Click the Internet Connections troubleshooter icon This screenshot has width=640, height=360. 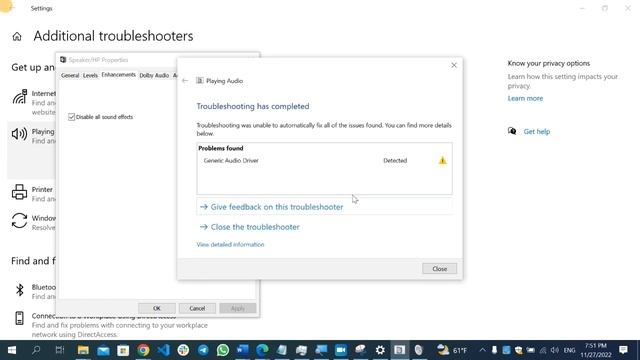[19, 97]
